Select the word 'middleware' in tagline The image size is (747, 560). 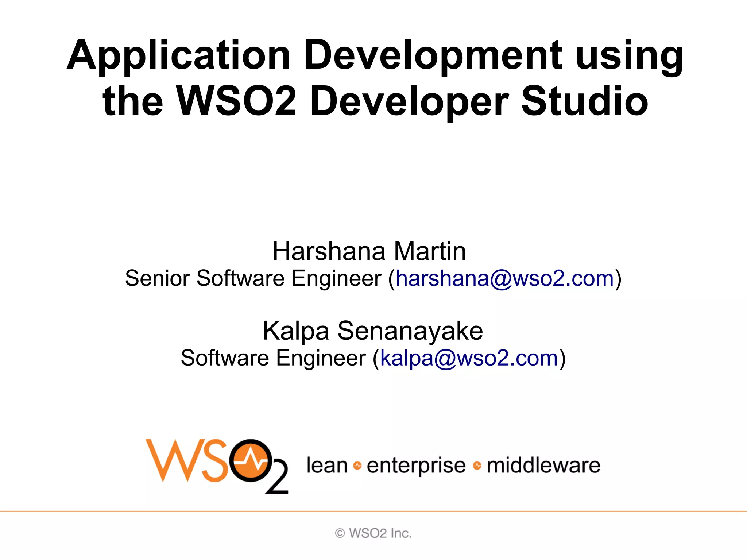click(x=543, y=466)
